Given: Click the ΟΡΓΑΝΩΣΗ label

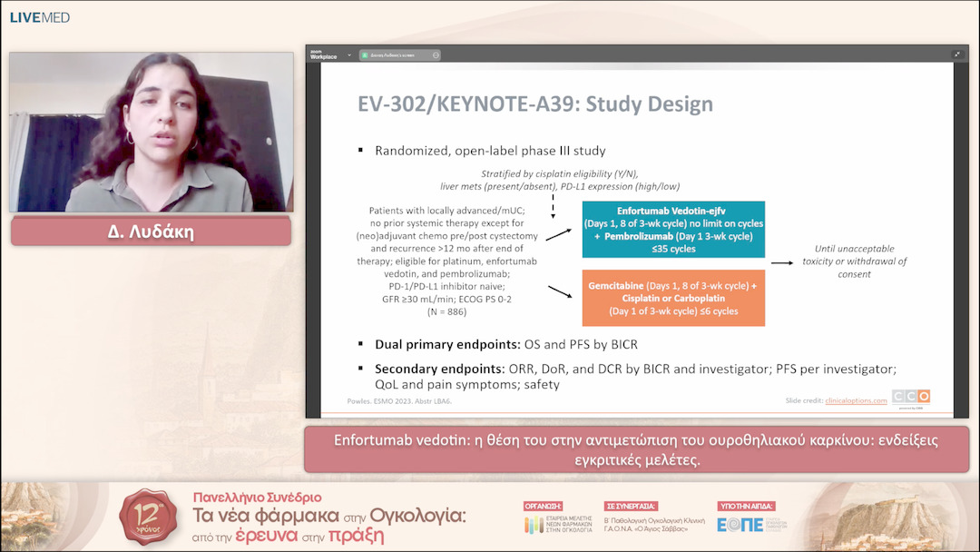Looking at the screenshot, I should (544, 506).
